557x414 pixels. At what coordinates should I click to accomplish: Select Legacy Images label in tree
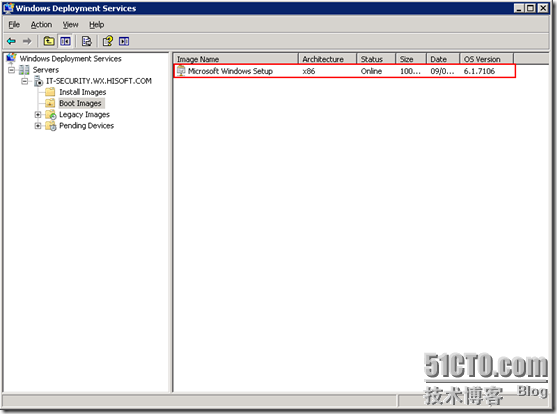[x=84, y=114]
